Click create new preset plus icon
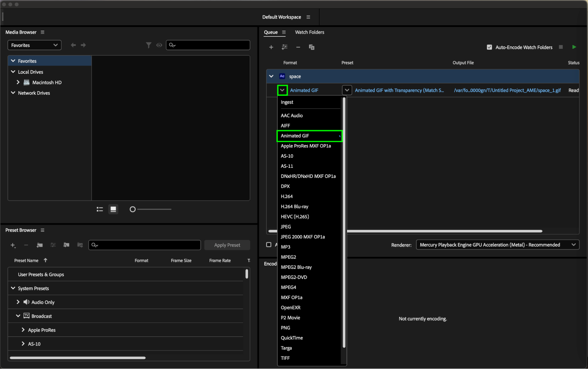Viewport: 588px width, 369px height. pyautogui.click(x=13, y=245)
